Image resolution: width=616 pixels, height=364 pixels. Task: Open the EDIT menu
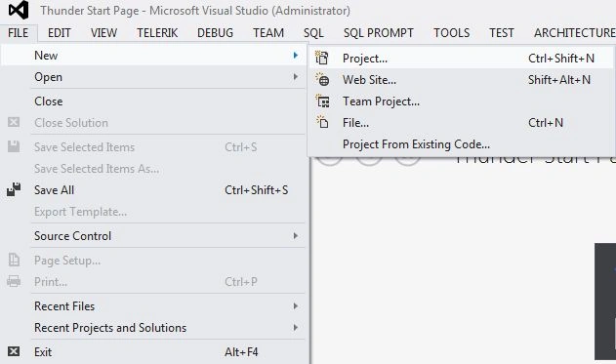(x=59, y=32)
